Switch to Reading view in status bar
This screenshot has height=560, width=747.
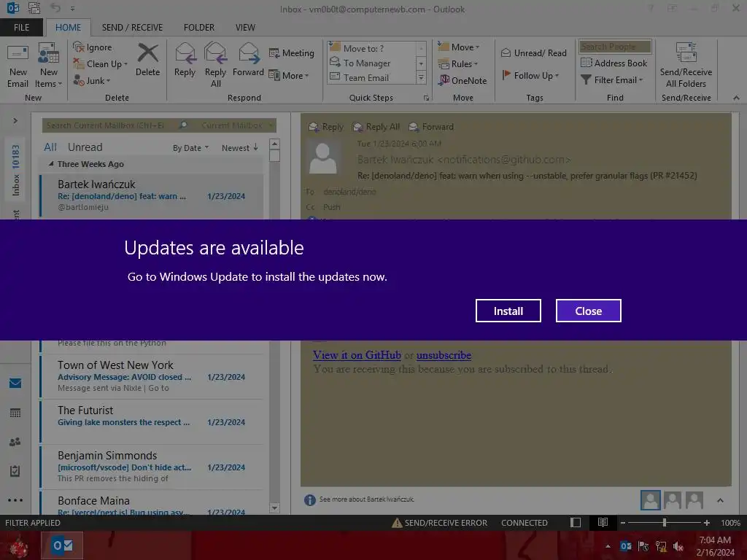[603, 522]
